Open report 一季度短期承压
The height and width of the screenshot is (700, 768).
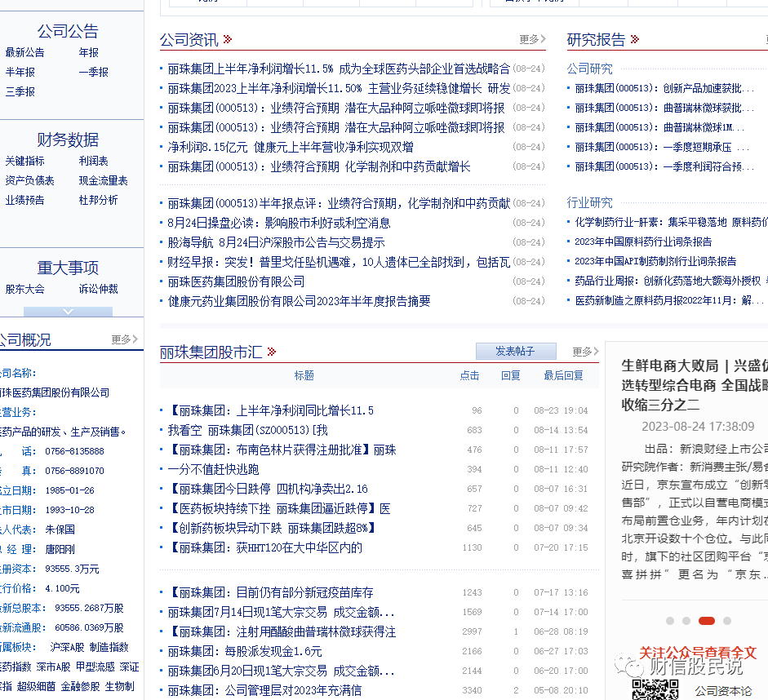pyautogui.click(x=662, y=147)
